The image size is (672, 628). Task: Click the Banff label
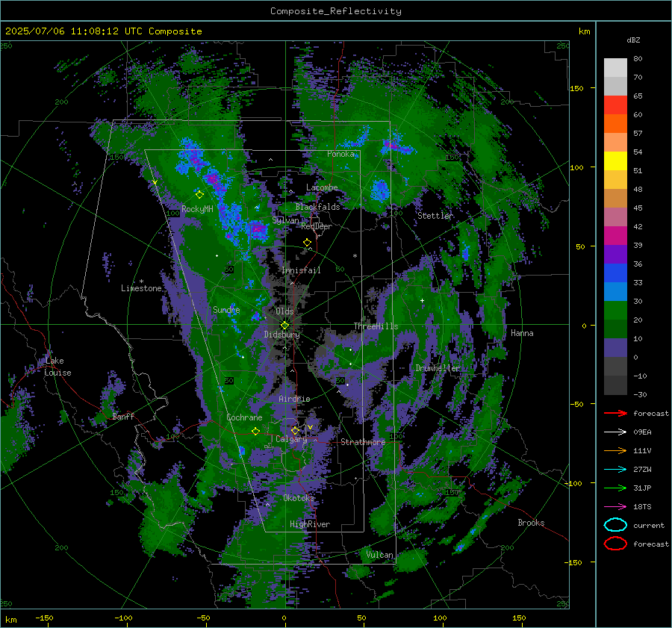[123, 416]
